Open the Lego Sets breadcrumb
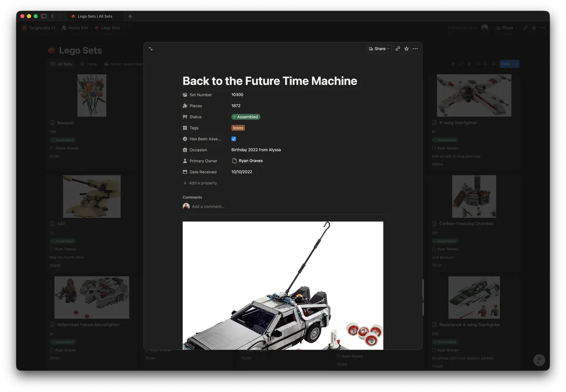The height and width of the screenshot is (392, 566). coord(107,28)
